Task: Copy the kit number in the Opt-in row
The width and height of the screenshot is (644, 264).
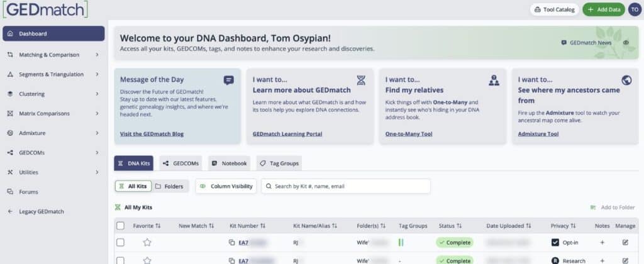Action: coord(231,243)
